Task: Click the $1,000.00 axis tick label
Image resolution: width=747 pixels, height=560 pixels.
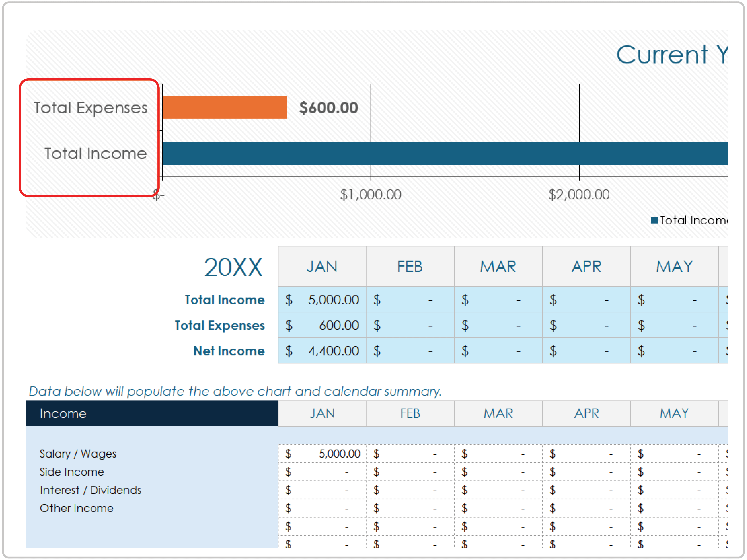Action: (x=371, y=195)
